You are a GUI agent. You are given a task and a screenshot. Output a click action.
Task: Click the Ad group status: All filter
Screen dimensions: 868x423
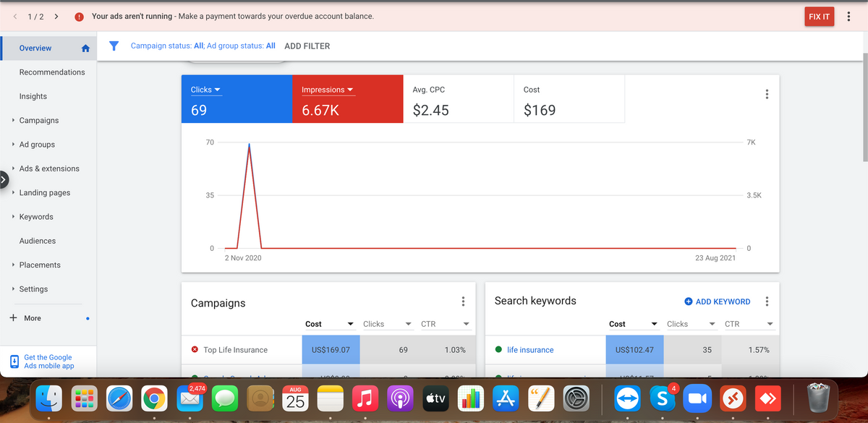[x=242, y=46]
